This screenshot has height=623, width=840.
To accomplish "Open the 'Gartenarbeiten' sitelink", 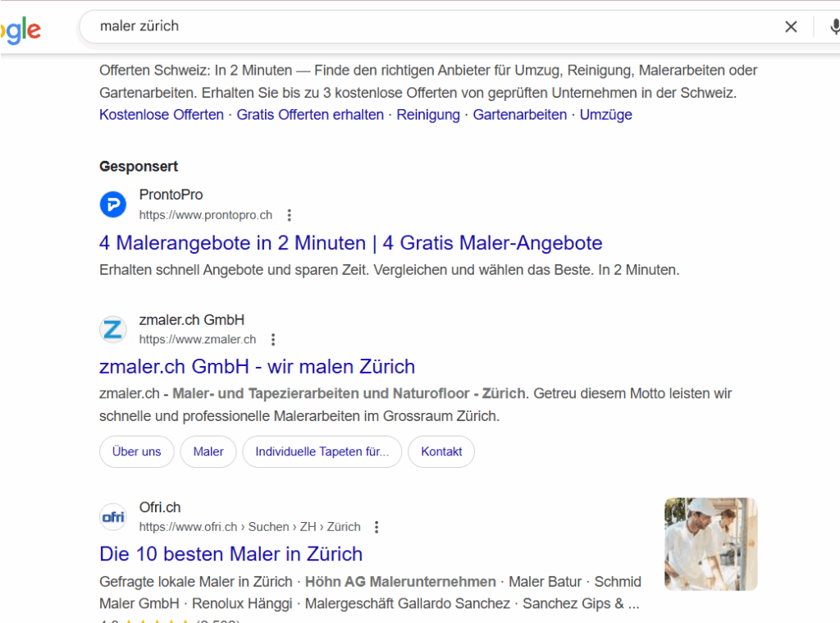I will 519,115.
